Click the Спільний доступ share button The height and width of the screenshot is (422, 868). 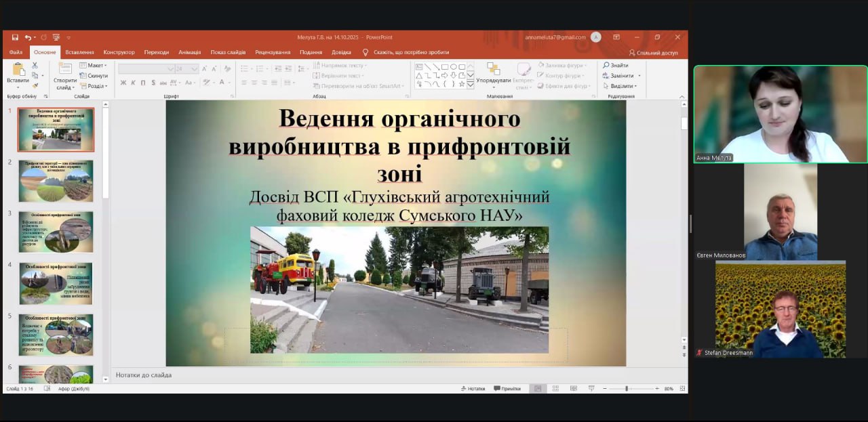(653, 52)
